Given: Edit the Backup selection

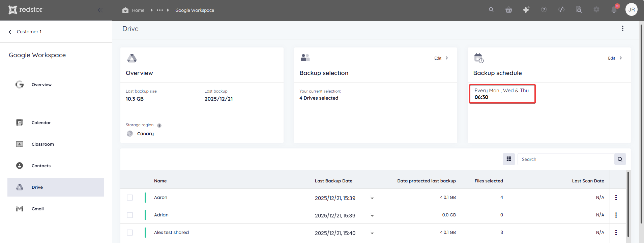Looking at the screenshot, I should (441, 58).
